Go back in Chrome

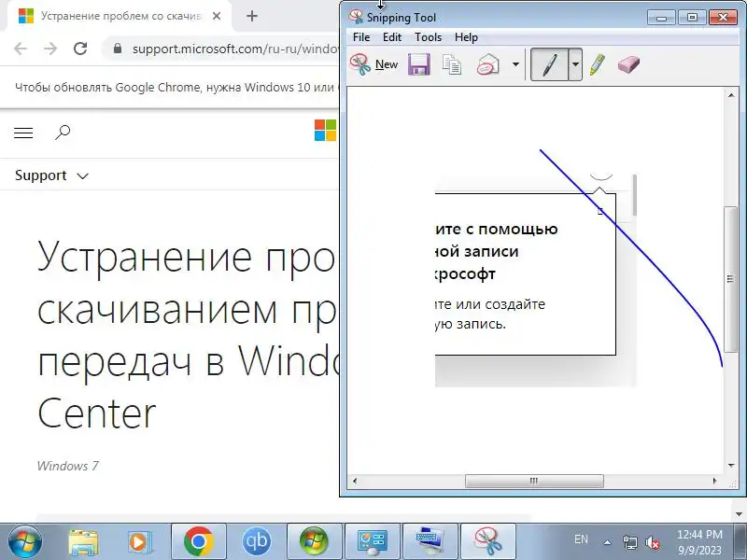(x=21, y=49)
